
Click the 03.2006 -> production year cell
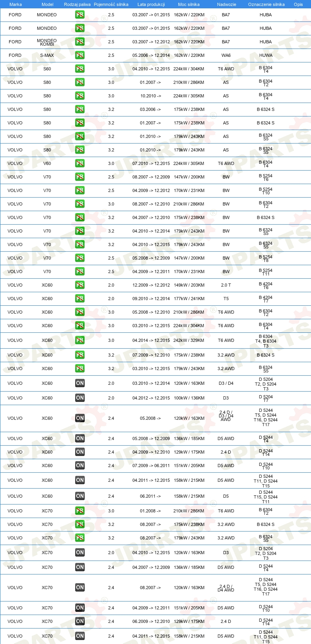coord(150,109)
